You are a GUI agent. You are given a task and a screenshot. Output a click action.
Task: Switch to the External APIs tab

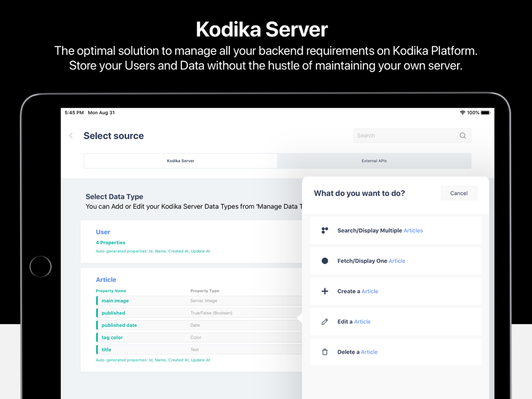click(374, 161)
